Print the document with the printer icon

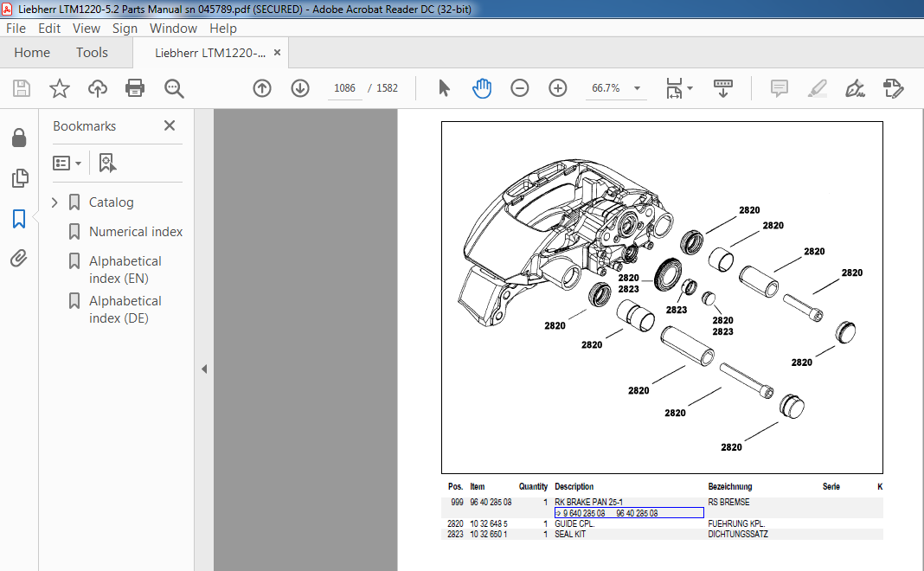(x=135, y=88)
